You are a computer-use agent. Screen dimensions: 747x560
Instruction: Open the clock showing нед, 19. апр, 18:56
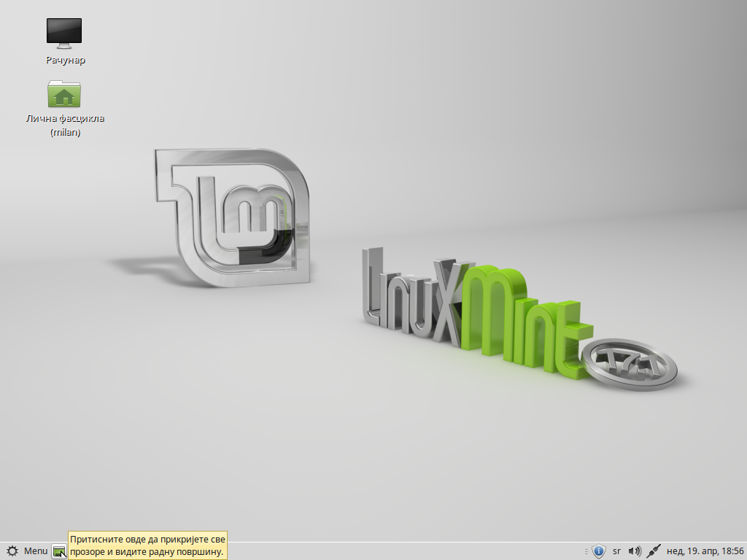point(705,551)
